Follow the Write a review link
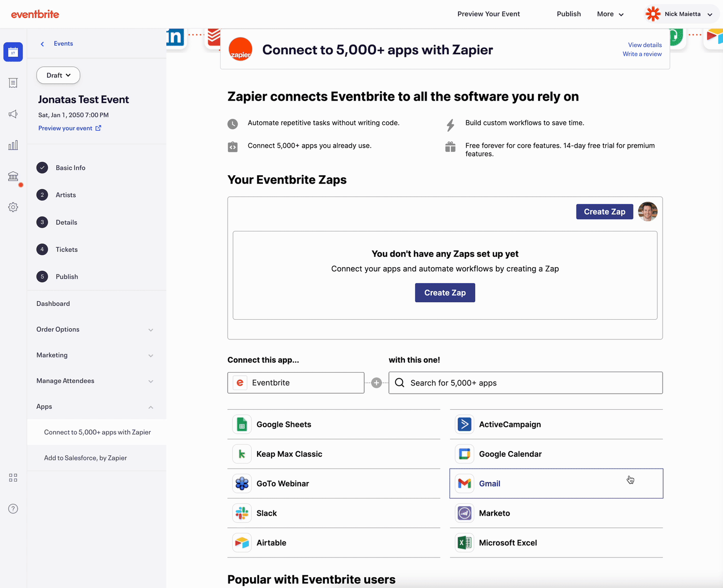This screenshot has width=723, height=588. [642, 54]
